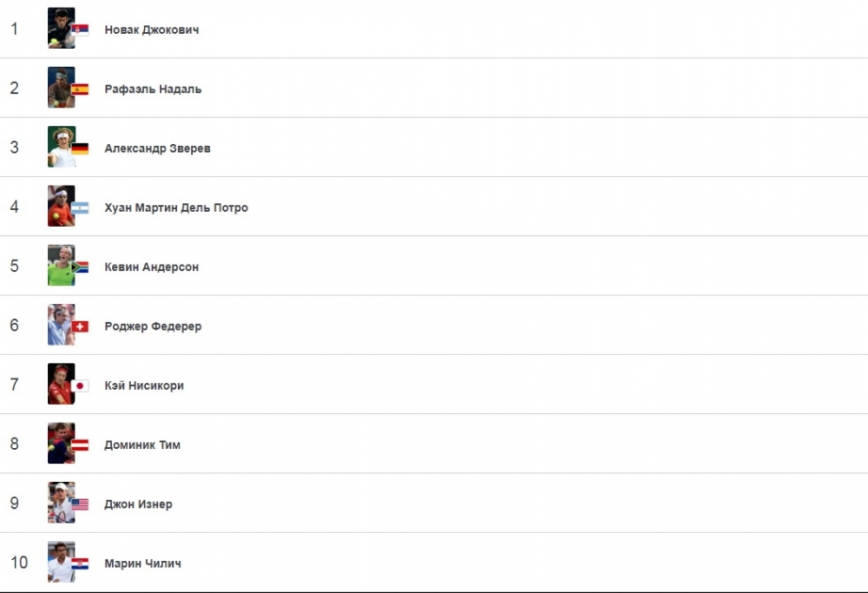The image size is (868, 593).
Task: Select Джон Изнер's photo thumbnail
Action: click(61, 503)
